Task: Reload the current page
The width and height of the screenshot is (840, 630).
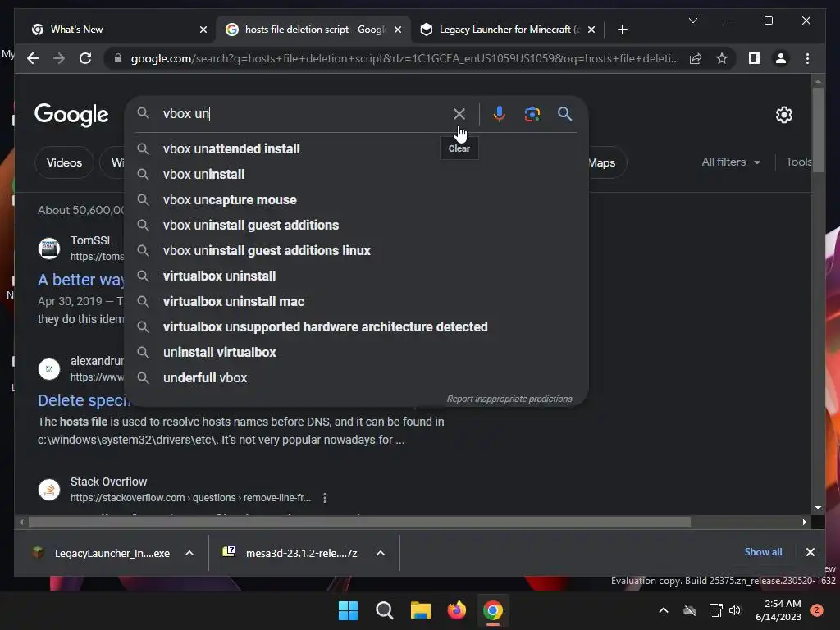Action: pos(85,58)
